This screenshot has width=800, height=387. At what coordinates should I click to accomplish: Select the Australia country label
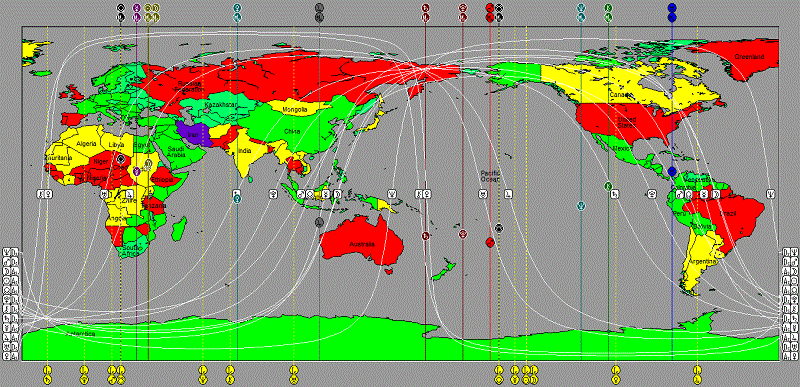(362, 244)
